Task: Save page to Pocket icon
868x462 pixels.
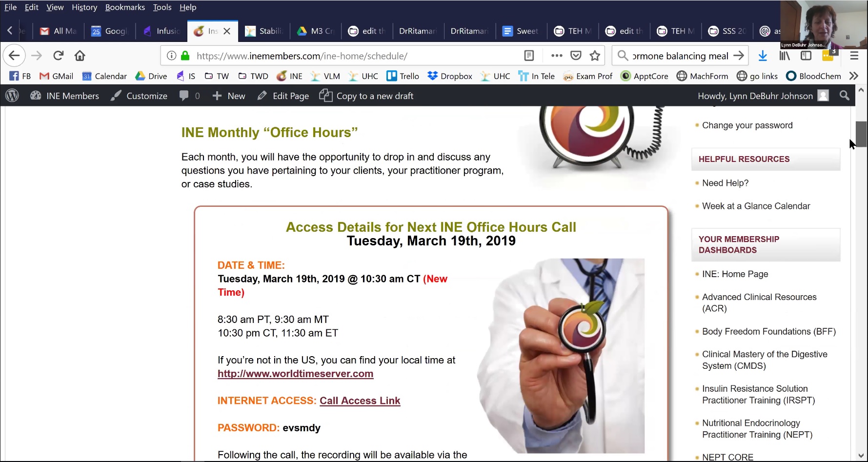Action: pyautogui.click(x=576, y=56)
